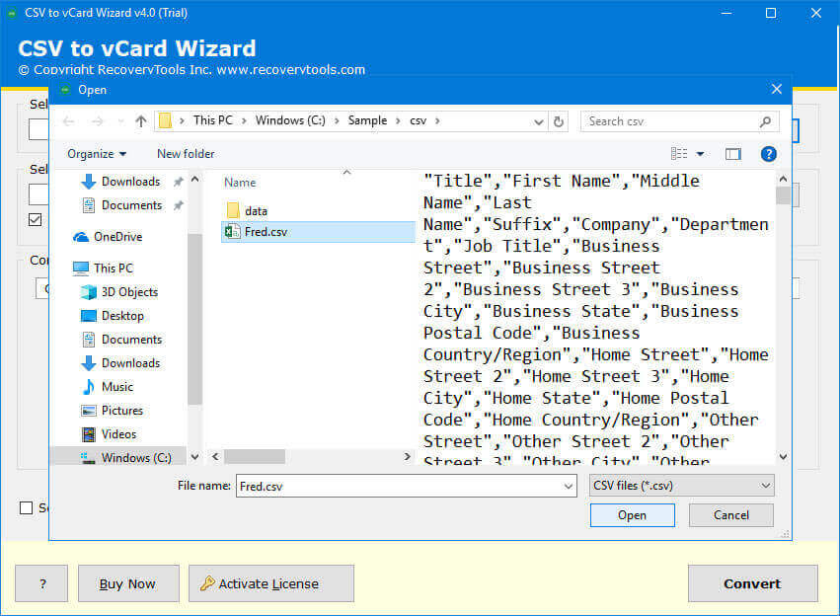Click Activate License button
This screenshot has height=616, width=840.
[271, 583]
